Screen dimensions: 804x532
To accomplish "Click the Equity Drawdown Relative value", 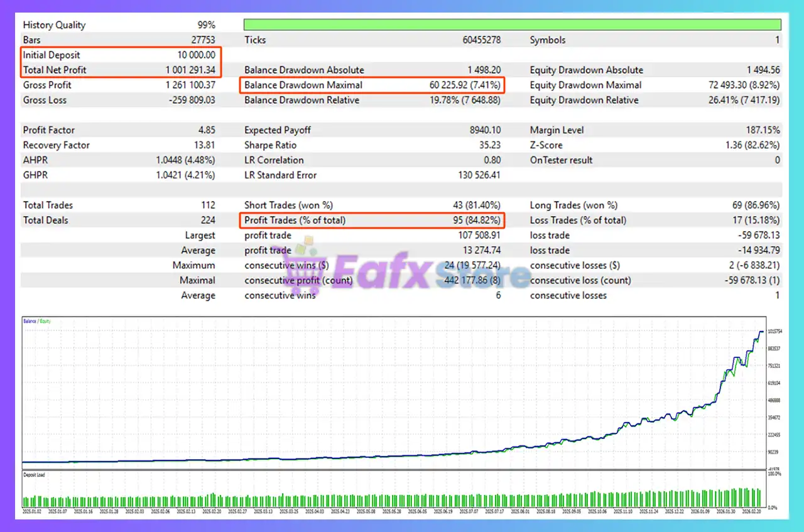I will pyautogui.click(x=744, y=100).
